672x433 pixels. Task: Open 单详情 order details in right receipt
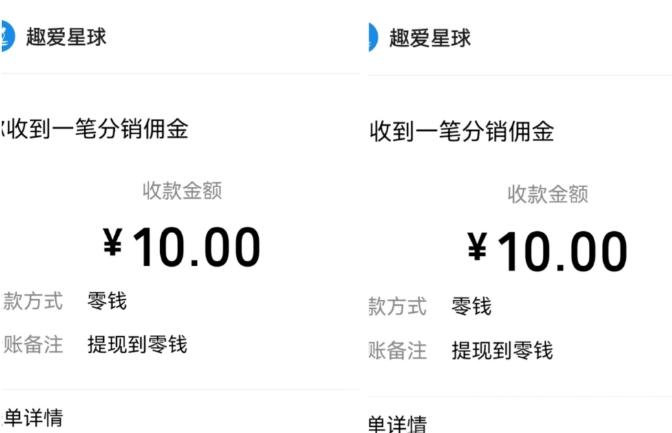[397, 424]
